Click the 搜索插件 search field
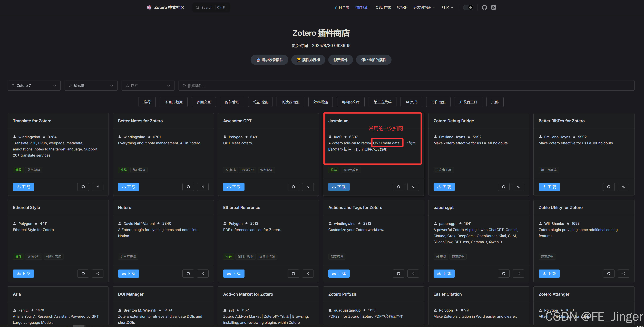This screenshot has height=327, width=644. point(406,85)
